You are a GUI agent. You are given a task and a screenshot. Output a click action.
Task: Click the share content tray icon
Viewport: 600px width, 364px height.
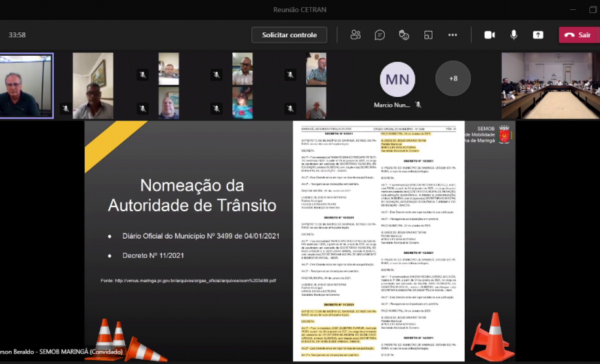click(x=538, y=35)
